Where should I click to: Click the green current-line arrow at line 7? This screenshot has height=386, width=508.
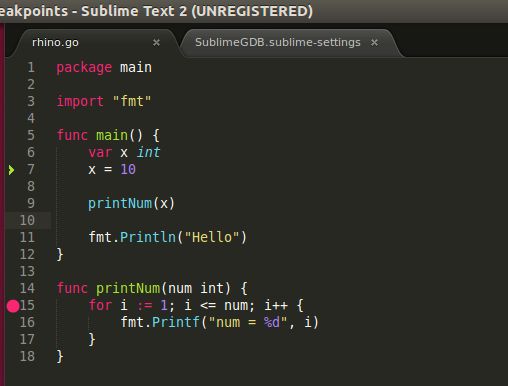[x=12, y=170]
